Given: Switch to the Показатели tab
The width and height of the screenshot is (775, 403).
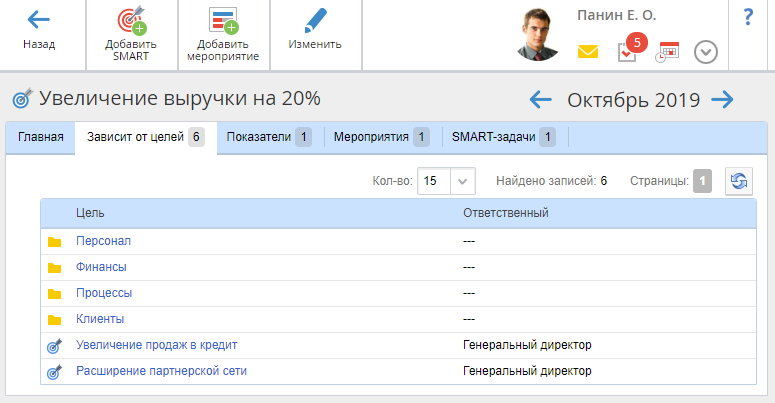Looking at the screenshot, I should (x=264, y=137).
